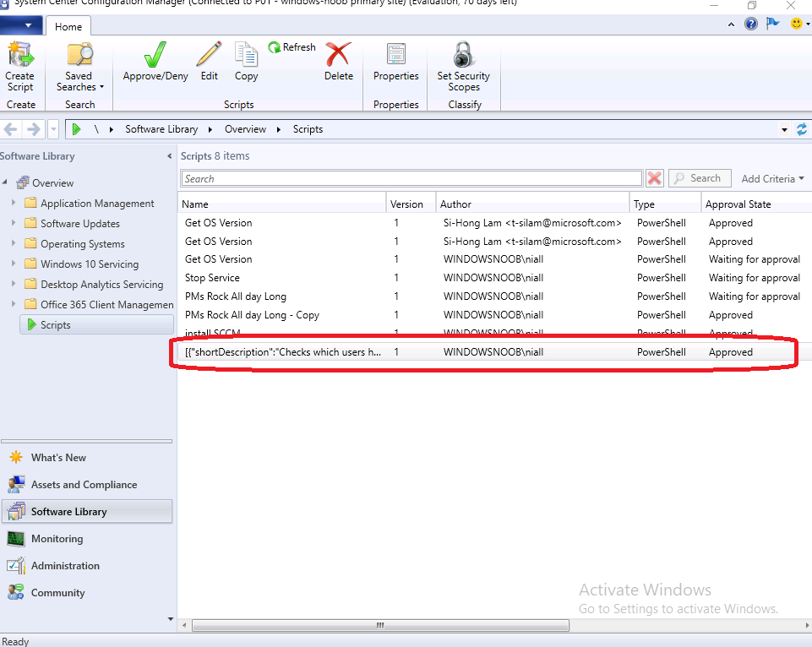
Task: Select the Scripts node in the tree
Action: 96,324
